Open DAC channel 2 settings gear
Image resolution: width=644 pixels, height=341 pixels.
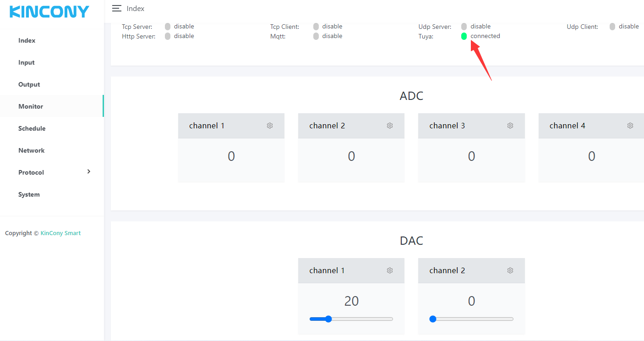(x=510, y=270)
